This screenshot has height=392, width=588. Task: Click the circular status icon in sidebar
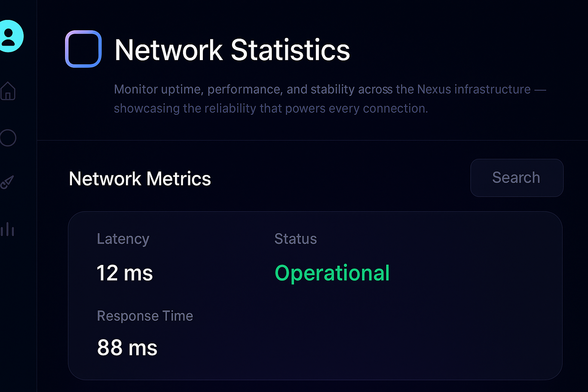8,138
